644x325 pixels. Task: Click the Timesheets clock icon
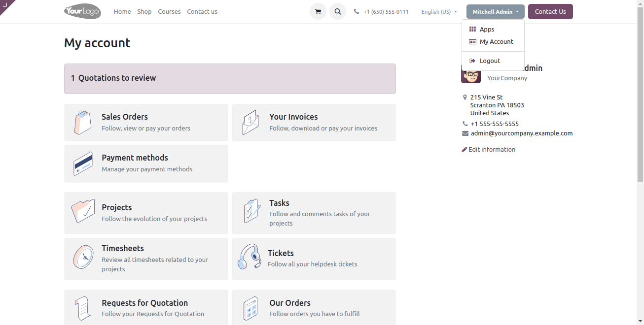83,257
